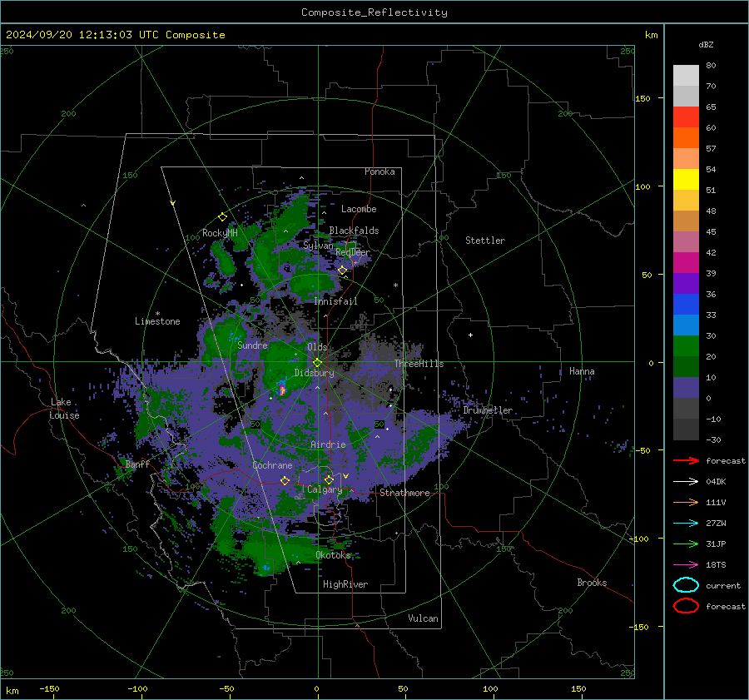Click the RedDeer city label
Viewport: 749px width, 700px height.
coord(353,252)
